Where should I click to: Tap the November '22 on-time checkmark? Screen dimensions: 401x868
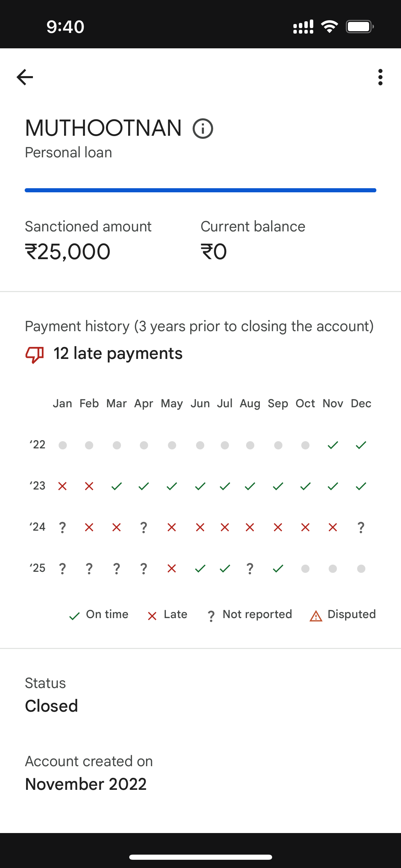(x=333, y=445)
